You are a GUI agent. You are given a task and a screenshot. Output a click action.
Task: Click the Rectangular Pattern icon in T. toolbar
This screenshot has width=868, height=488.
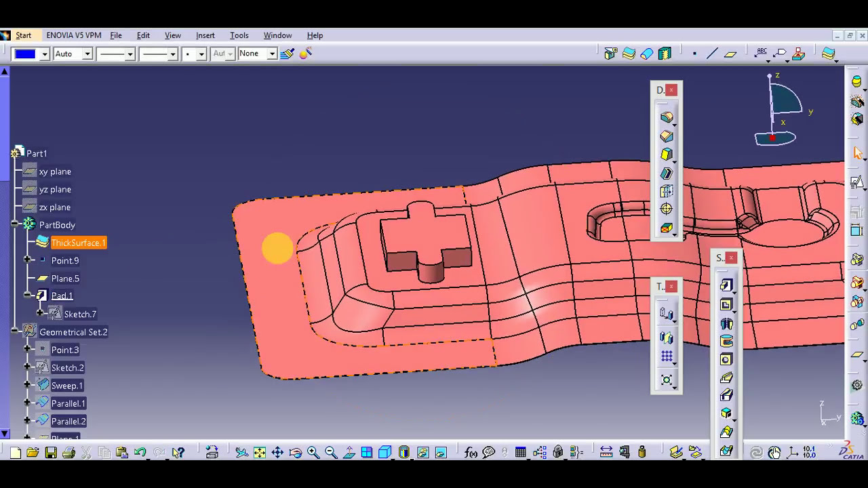[x=667, y=357]
